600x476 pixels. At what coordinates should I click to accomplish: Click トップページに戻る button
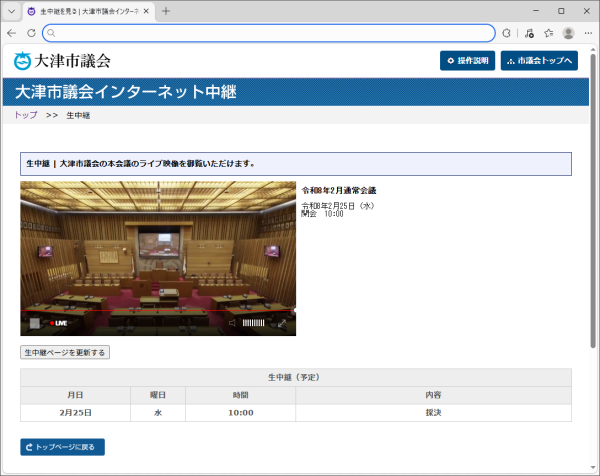coord(62,447)
